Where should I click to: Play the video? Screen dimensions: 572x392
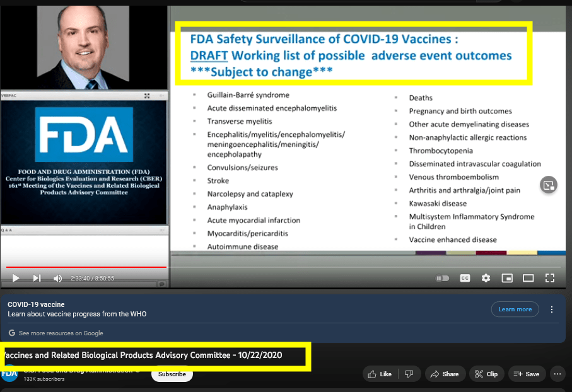coord(16,278)
